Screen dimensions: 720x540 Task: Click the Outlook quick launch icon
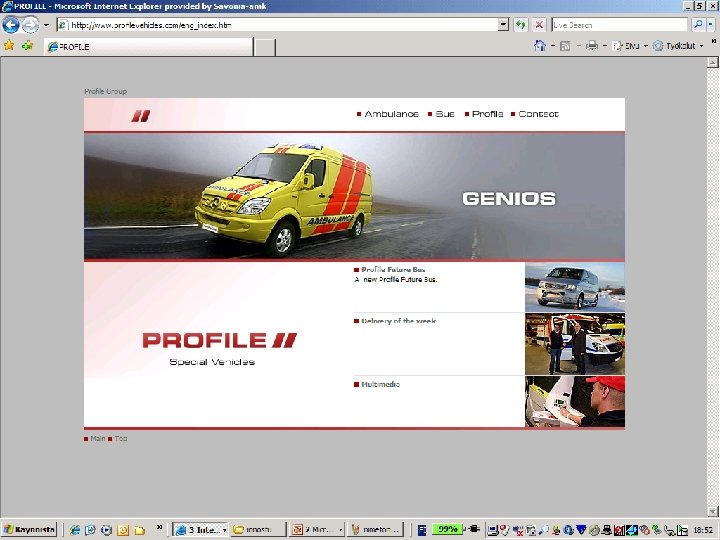(123, 530)
